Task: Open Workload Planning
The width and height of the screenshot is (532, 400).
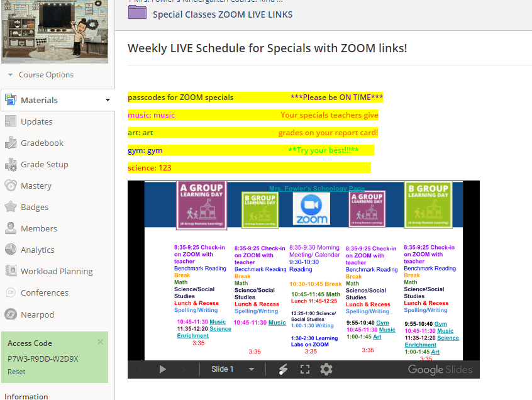Action: tap(57, 271)
